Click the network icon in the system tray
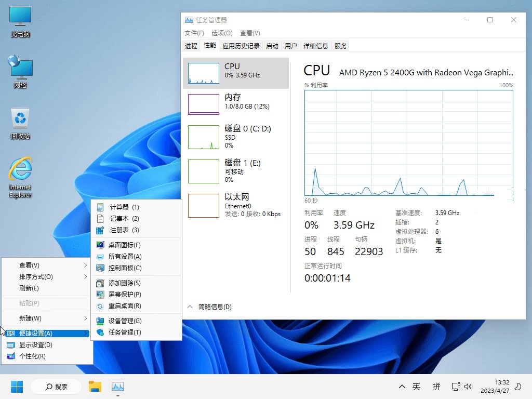The width and height of the screenshot is (532, 399). tap(456, 387)
